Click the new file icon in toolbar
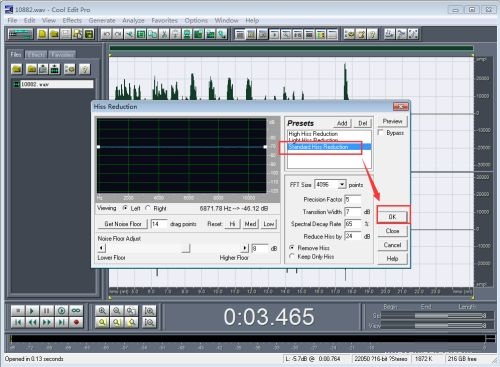 [x=42, y=34]
